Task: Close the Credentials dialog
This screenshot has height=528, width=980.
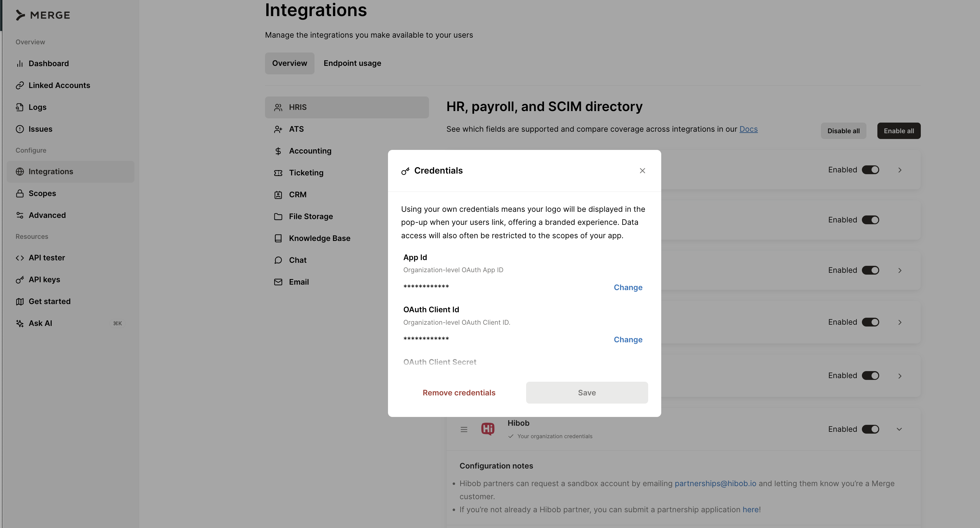Action: (642, 171)
